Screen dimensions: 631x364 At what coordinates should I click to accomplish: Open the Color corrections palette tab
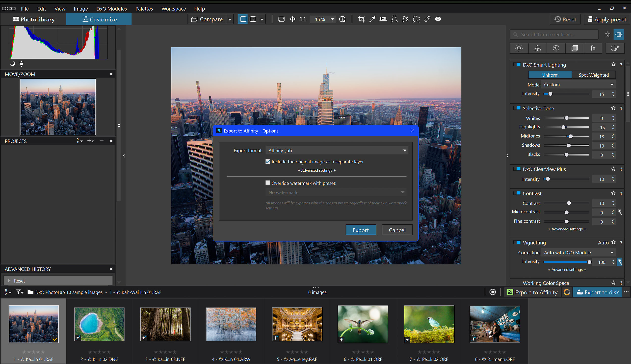538,48
